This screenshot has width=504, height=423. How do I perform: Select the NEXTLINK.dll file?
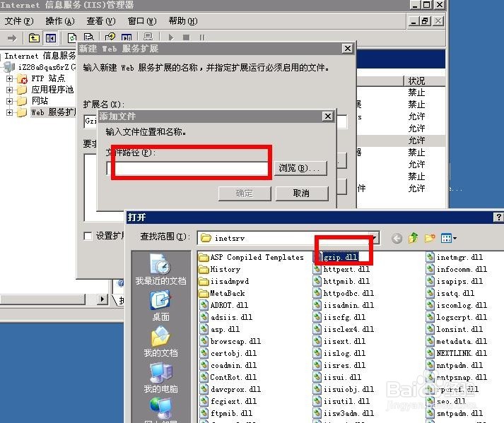click(457, 353)
